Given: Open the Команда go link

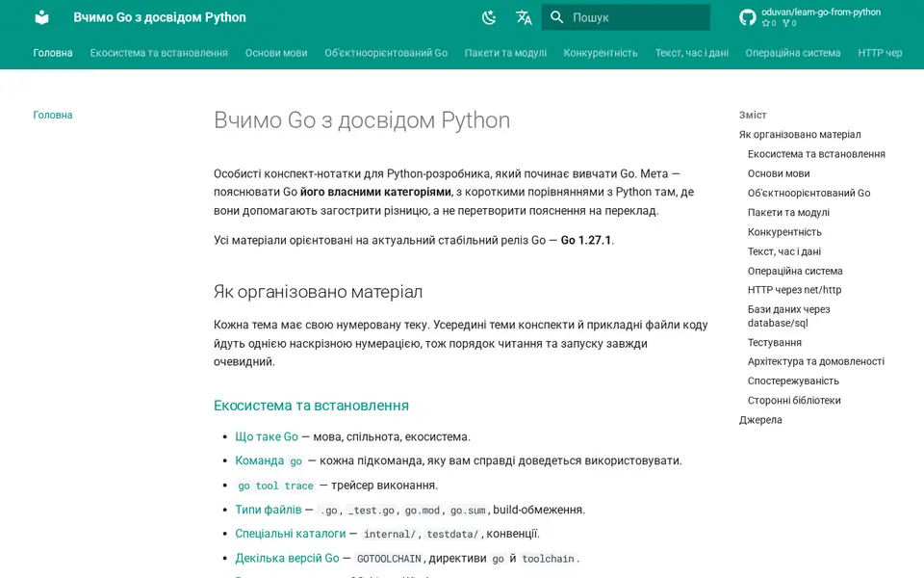Looking at the screenshot, I should [x=269, y=460].
